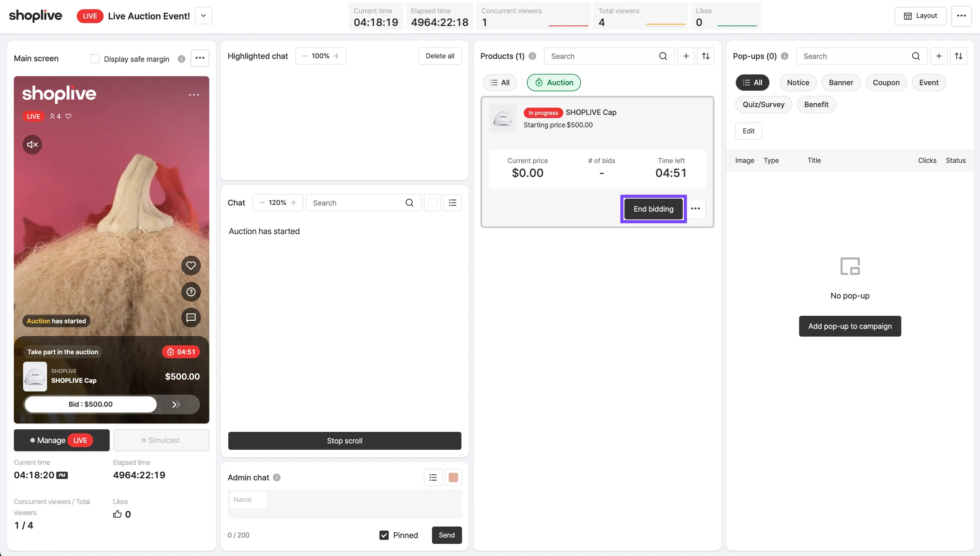Tap the heart like icon on preview
Screen dimensions: 980x556
[x=191, y=266]
